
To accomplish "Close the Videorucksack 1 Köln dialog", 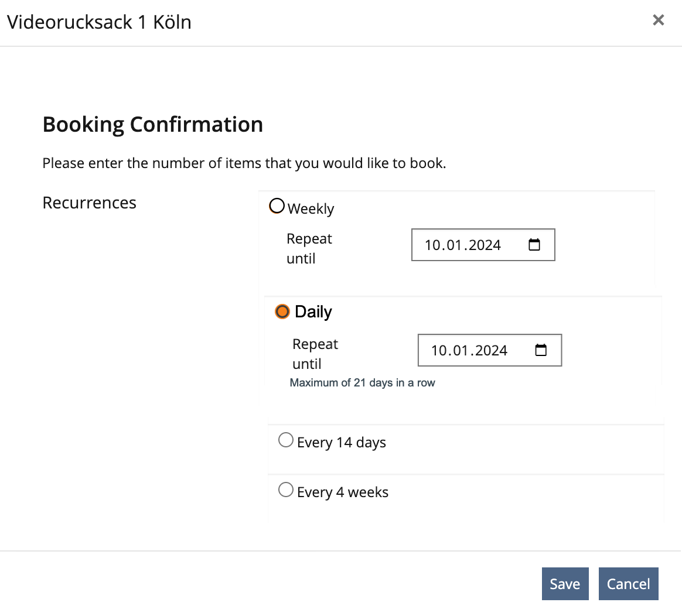I will [658, 20].
